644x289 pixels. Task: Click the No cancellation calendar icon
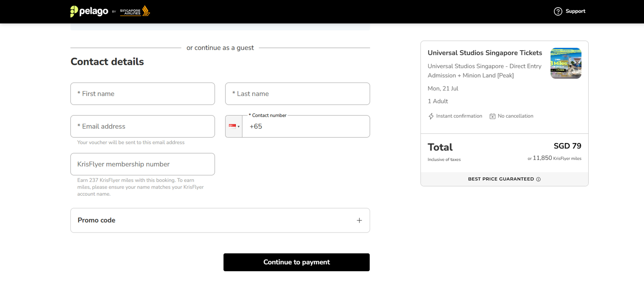(x=492, y=116)
